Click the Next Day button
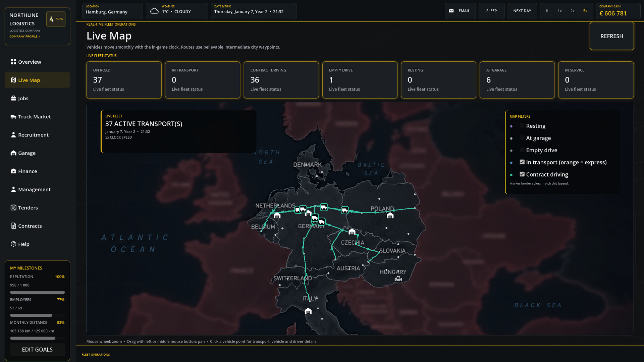Screen dimensions: 644x362 click(x=522, y=11)
